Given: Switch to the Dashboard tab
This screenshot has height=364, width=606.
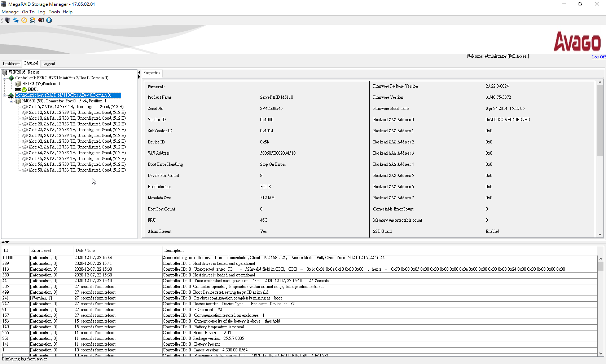Looking at the screenshot, I should 12,64.
